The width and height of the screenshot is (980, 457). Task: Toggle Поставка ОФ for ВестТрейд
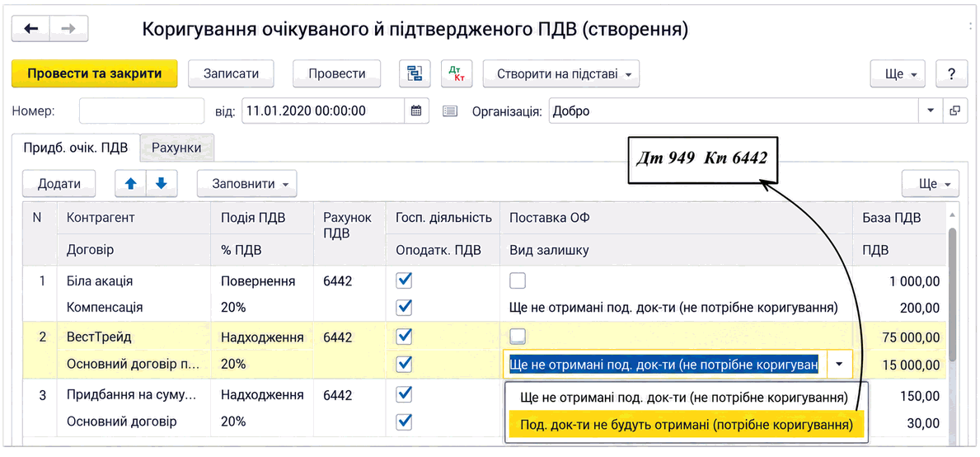tap(518, 337)
